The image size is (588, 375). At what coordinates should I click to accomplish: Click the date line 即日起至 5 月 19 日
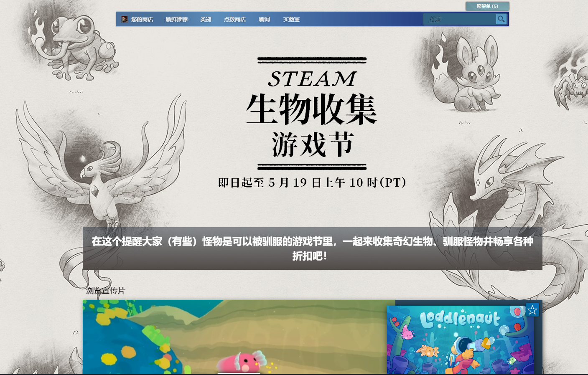pyautogui.click(x=312, y=182)
